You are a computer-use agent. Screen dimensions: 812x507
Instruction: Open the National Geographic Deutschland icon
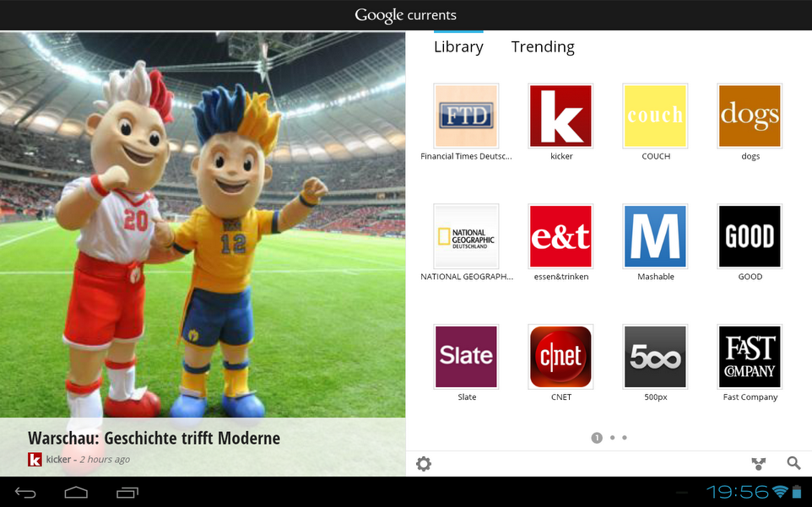(x=466, y=236)
